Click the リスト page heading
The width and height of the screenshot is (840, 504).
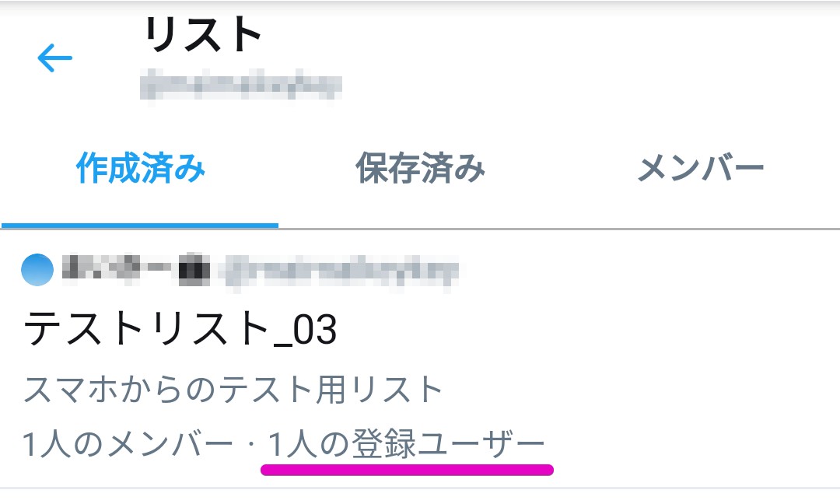(x=203, y=34)
